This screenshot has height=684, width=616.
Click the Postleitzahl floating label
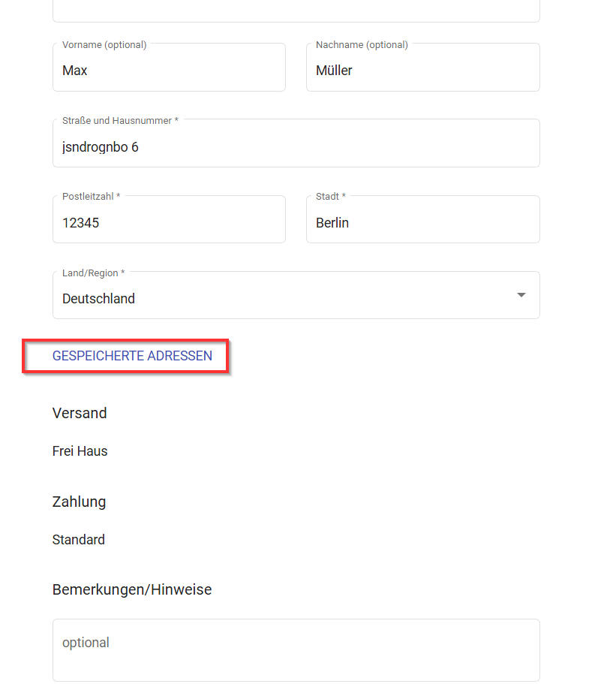pos(91,197)
